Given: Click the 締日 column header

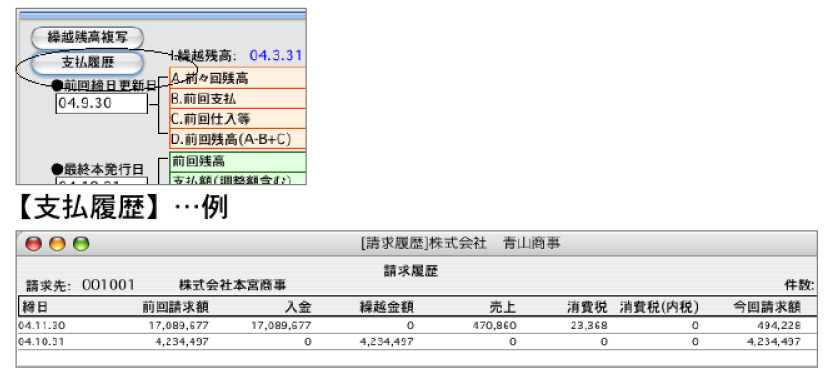Looking at the screenshot, I should 34,307.
